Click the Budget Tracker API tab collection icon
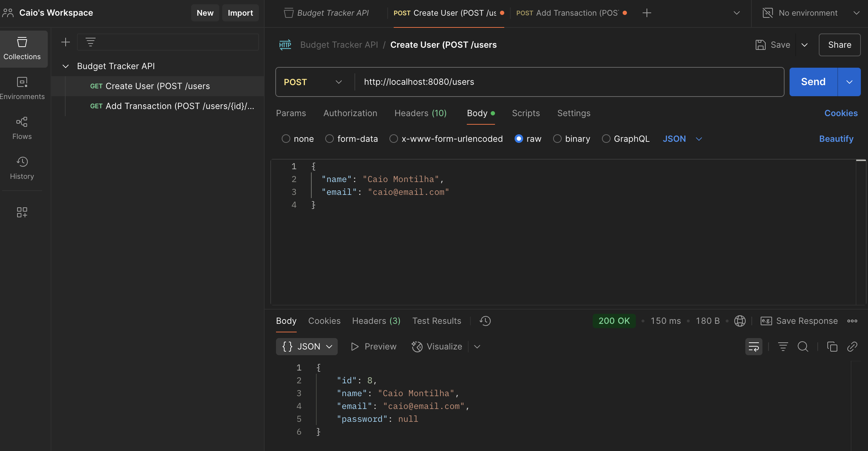Image resolution: width=868 pixels, height=451 pixels. point(289,13)
